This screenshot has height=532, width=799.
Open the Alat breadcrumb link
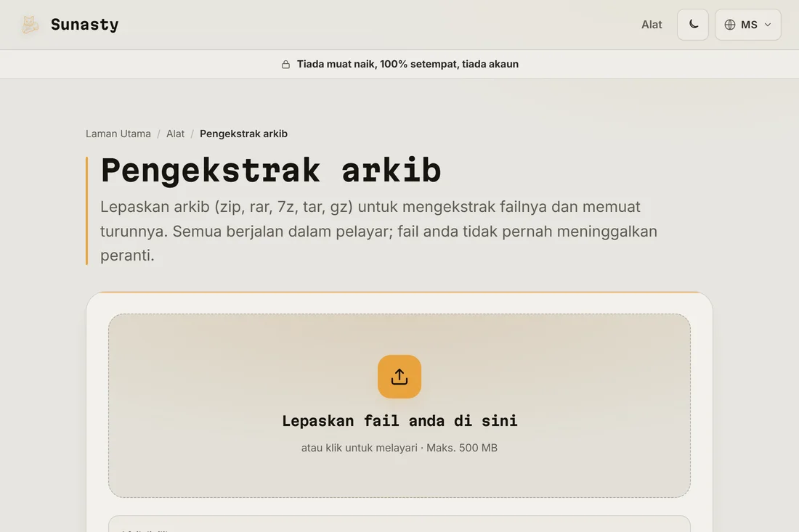point(175,134)
